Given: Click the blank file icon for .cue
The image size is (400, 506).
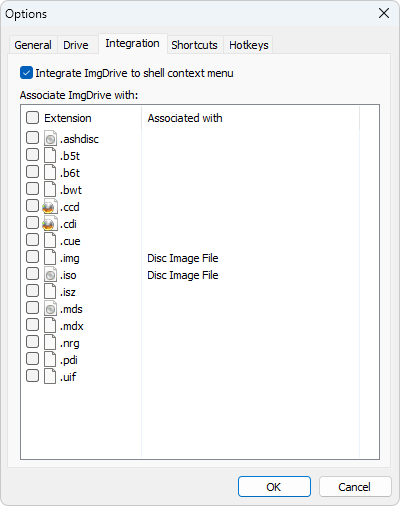Looking at the screenshot, I should pyautogui.click(x=50, y=241).
